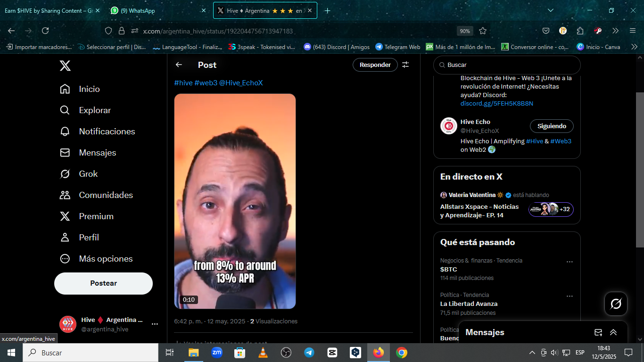
Task: Open options for La Libertad Avanza trend
Action: click(570, 296)
